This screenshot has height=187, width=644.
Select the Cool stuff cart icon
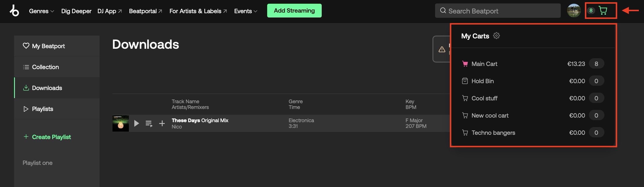point(465,98)
